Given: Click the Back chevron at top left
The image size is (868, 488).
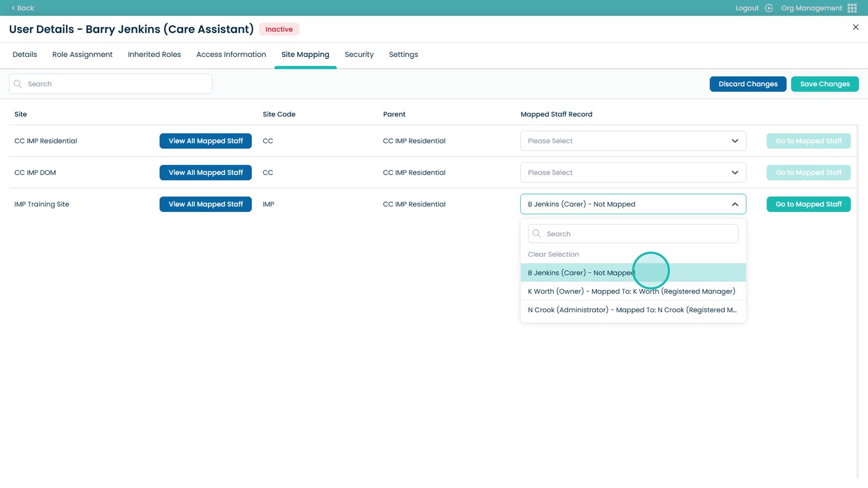Looking at the screenshot, I should click(14, 8).
